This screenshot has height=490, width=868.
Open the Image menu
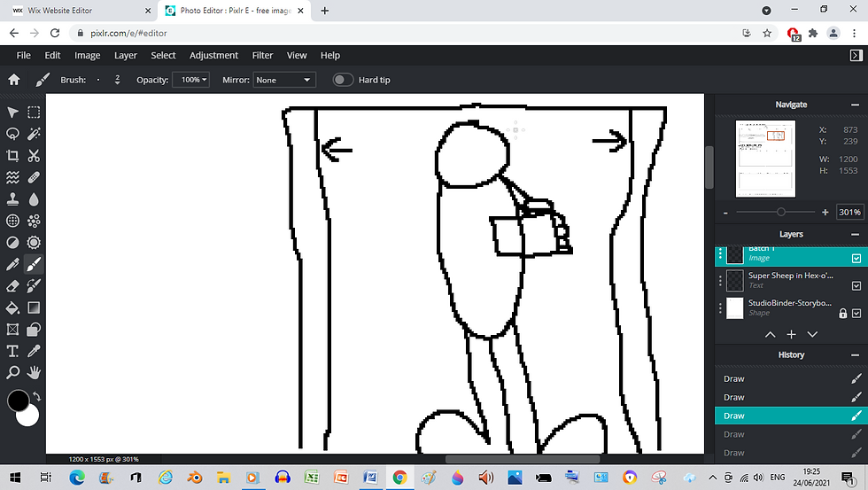click(x=88, y=55)
